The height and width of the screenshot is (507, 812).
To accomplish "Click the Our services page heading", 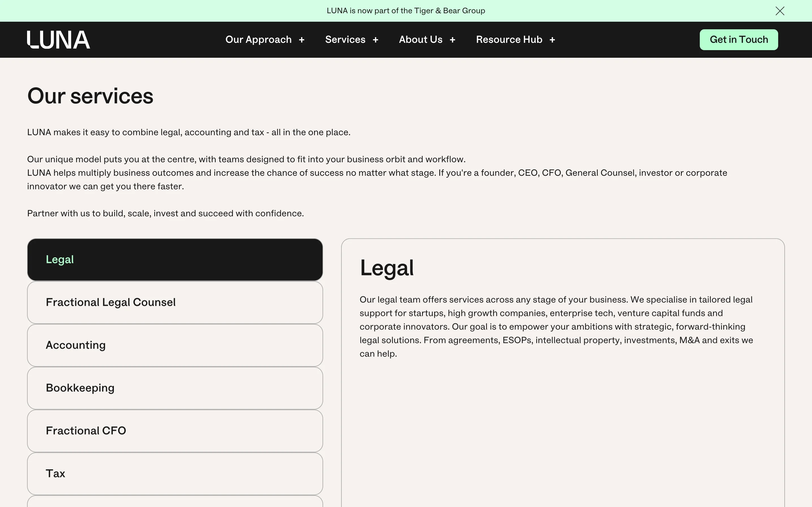I will [x=90, y=96].
